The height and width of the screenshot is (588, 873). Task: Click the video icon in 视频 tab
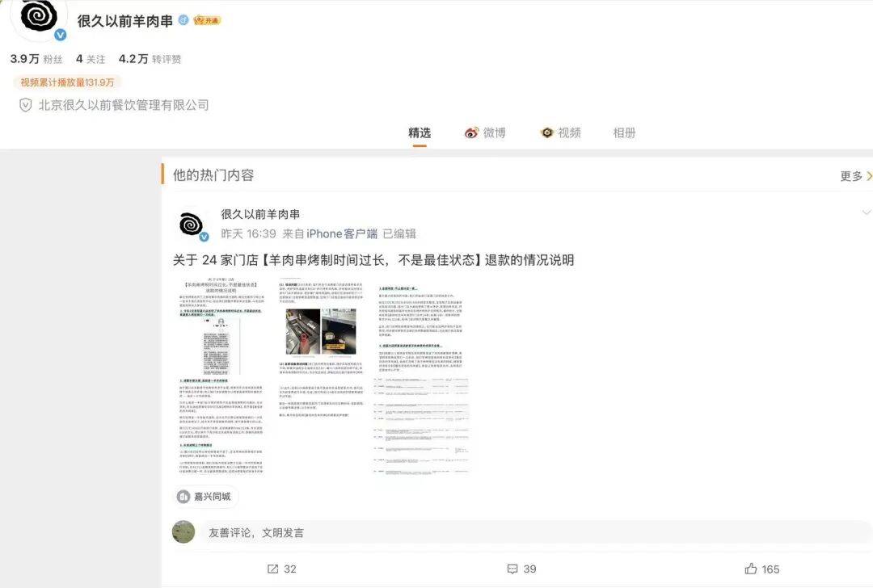click(547, 133)
